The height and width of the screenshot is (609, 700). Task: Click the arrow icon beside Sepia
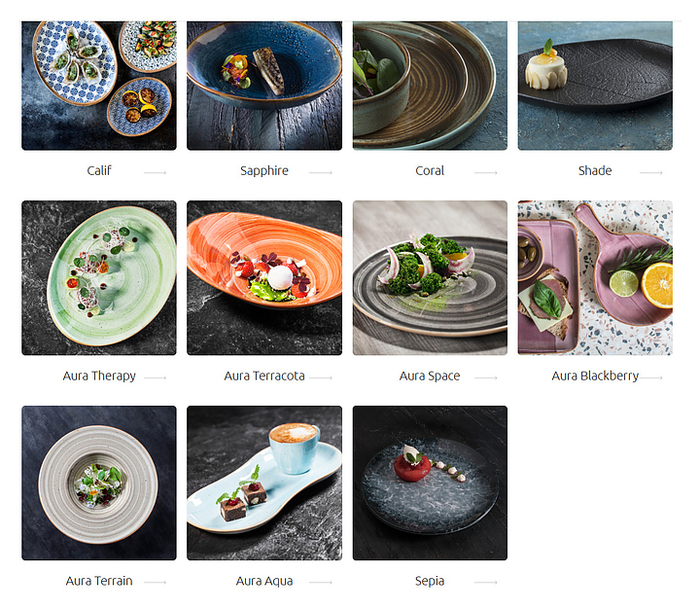486,582
